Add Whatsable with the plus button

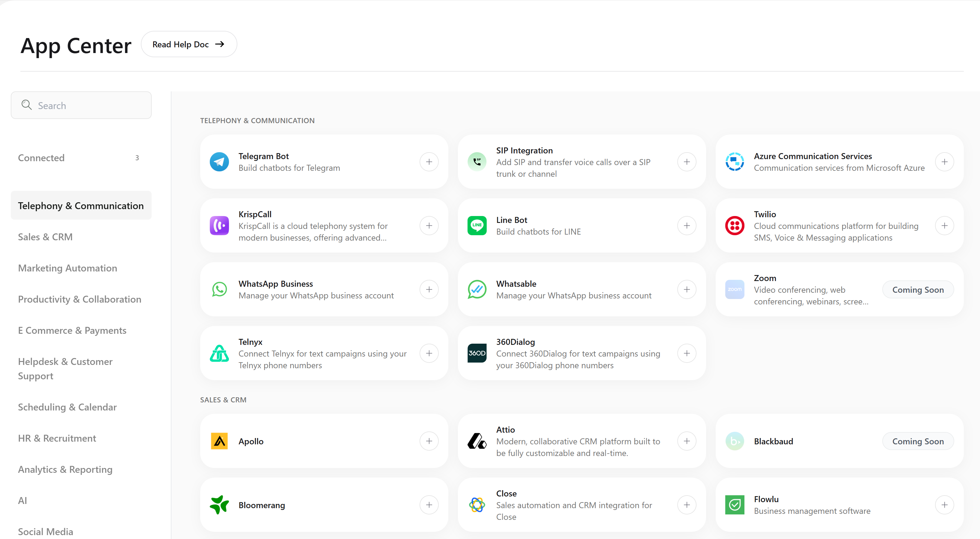(x=686, y=289)
